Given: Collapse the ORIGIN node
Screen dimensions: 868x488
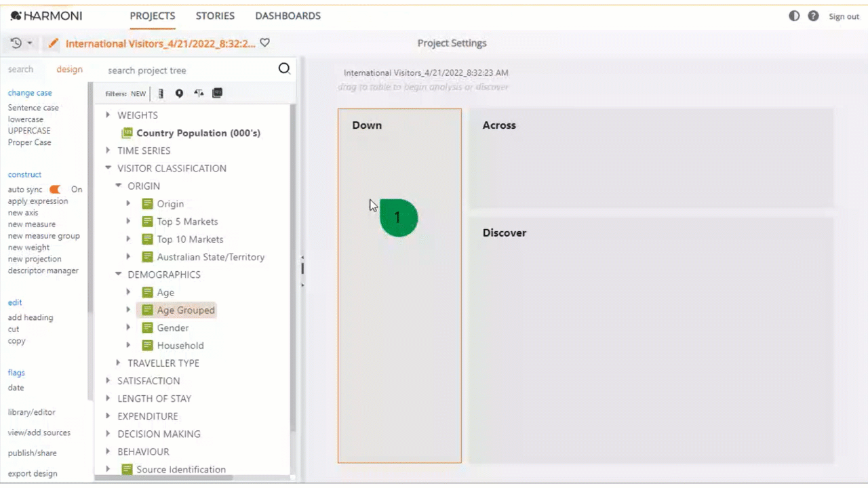Looking at the screenshot, I should 118,186.
